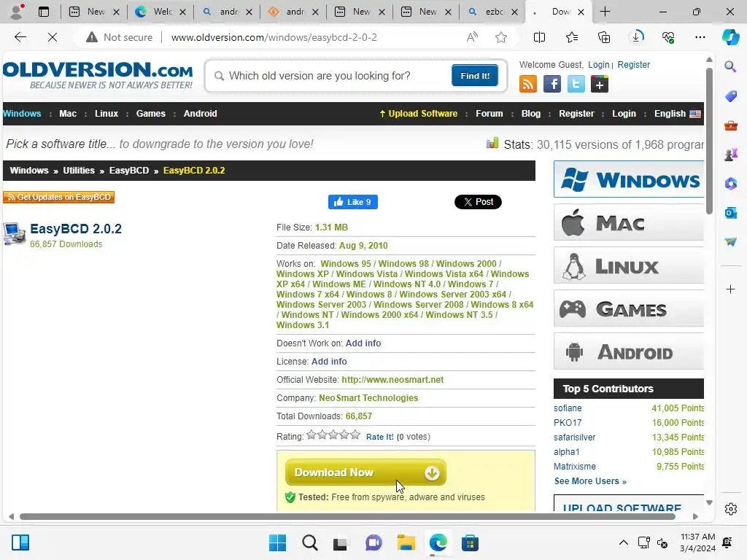Screen dimensions: 747x560
Task: Click the sidebar add plus icon
Action: coord(730,289)
